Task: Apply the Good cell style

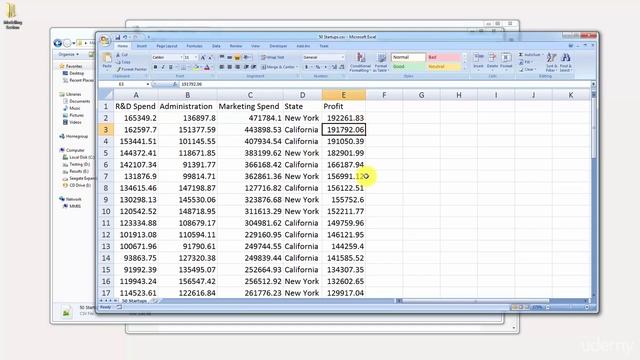Action: click(408, 67)
